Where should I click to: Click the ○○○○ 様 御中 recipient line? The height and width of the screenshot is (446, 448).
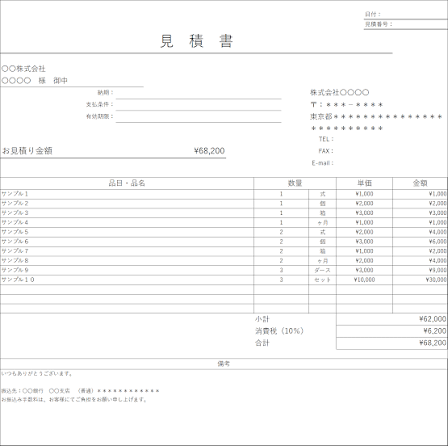click(x=35, y=81)
